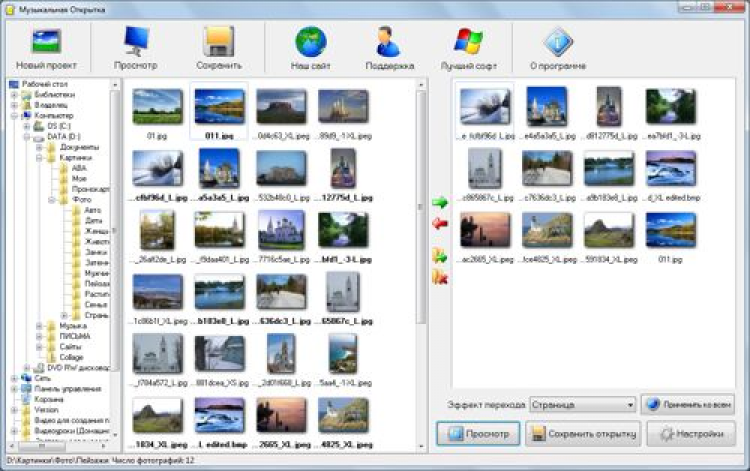The height and width of the screenshot is (471, 750).
Task: Click the Применить ко всем button
Action: click(688, 405)
